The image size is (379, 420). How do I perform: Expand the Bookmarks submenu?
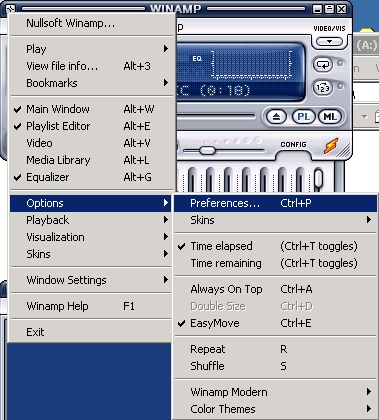pos(91,83)
